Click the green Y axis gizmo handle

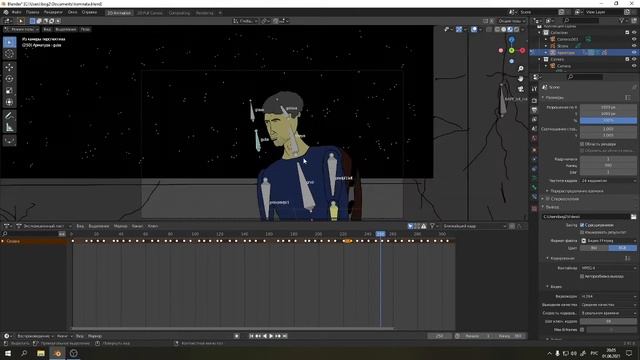(511, 50)
